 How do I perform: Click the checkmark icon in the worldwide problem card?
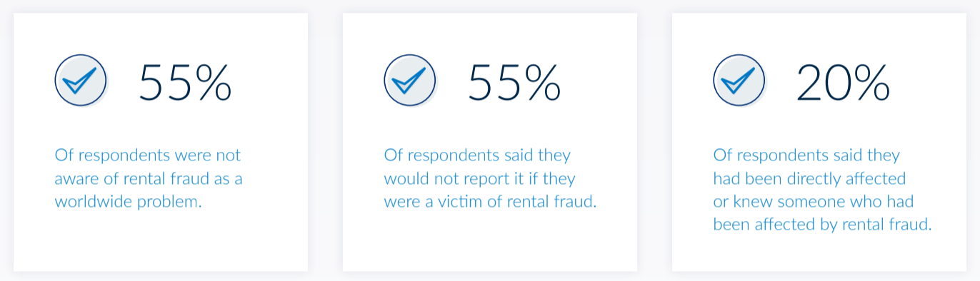click(81, 81)
